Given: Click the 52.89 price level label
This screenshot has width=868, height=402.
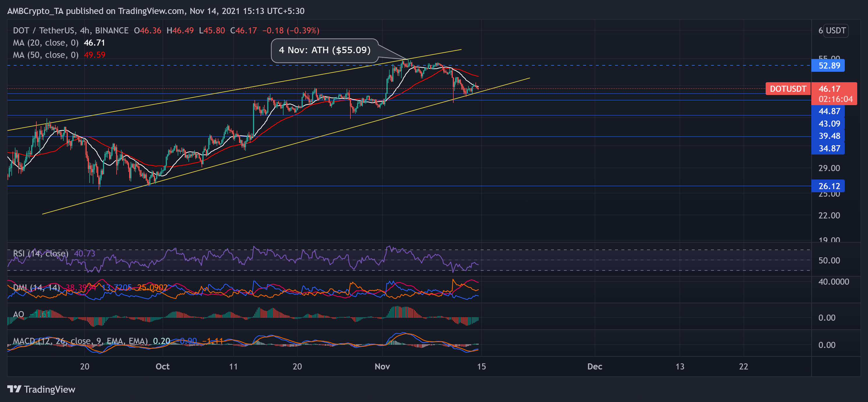Looking at the screenshot, I should [828, 65].
